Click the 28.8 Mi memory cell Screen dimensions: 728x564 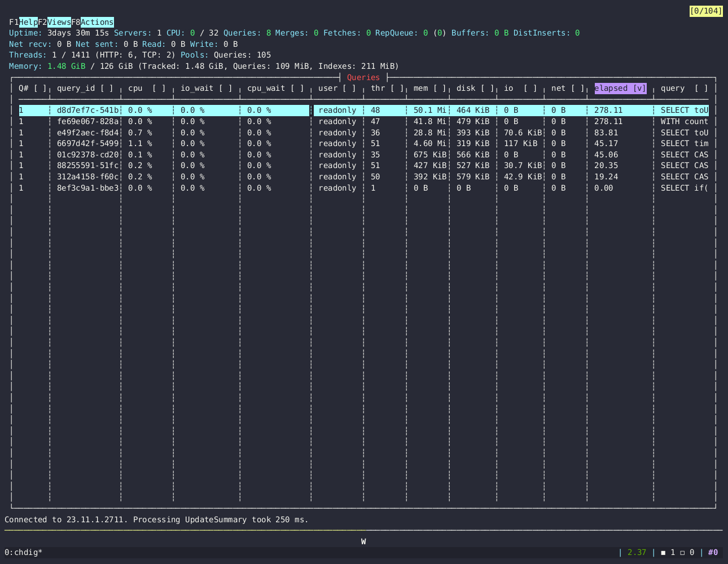coord(430,133)
